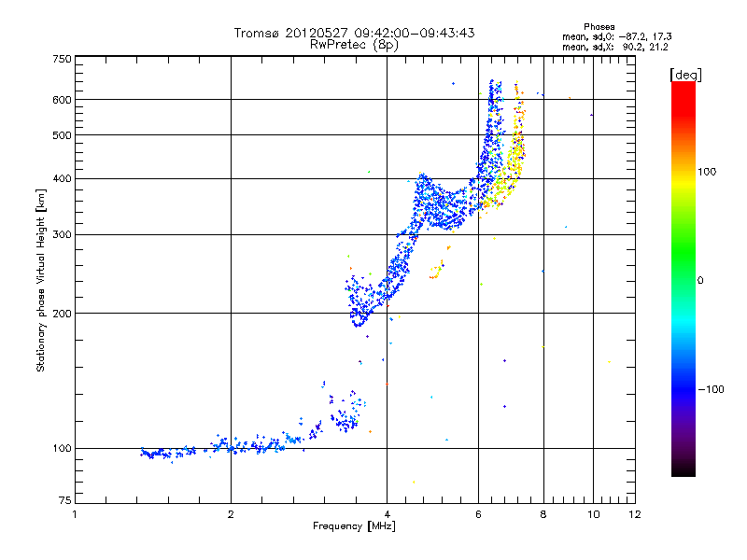
Task: Click the phase colorbar gradient
Action: (x=684, y=279)
